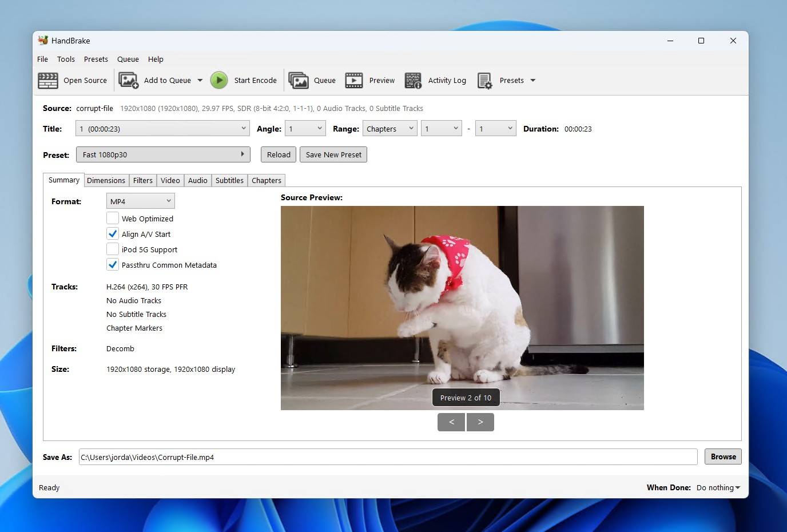The width and height of the screenshot is (787, 532).
Task: Open the Title dropdown showing 1 (00:00:23)
Action: pyautogui.click(x=163, y=129)
